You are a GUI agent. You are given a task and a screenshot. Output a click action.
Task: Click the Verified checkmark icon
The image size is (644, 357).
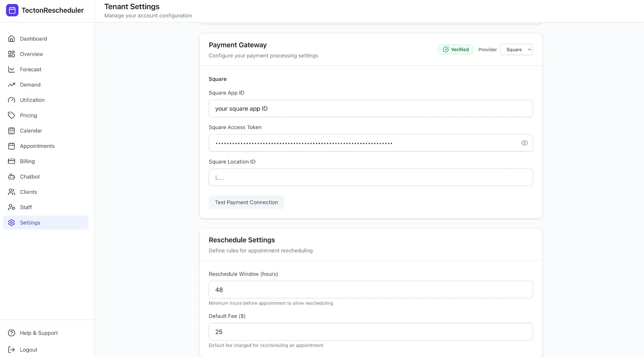coord(446,50)
